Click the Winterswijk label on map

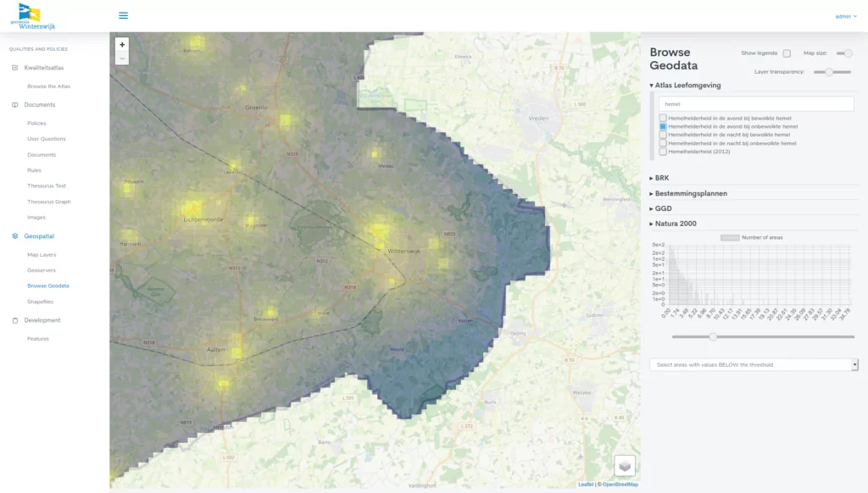[403, 252]
